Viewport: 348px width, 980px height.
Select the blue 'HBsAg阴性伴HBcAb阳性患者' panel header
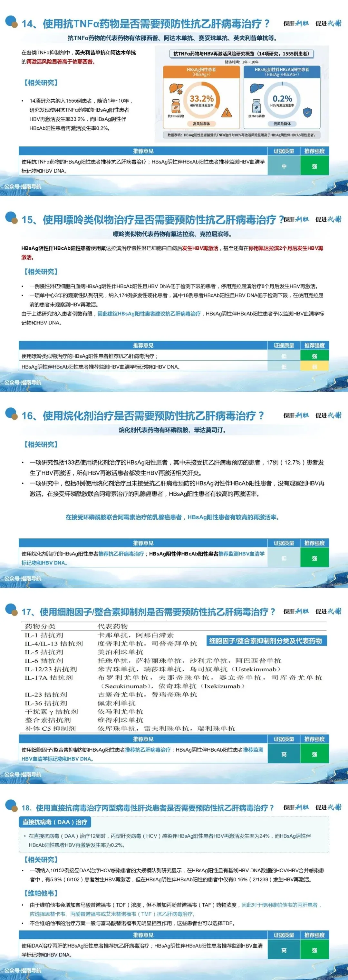[x=282, y=72]
